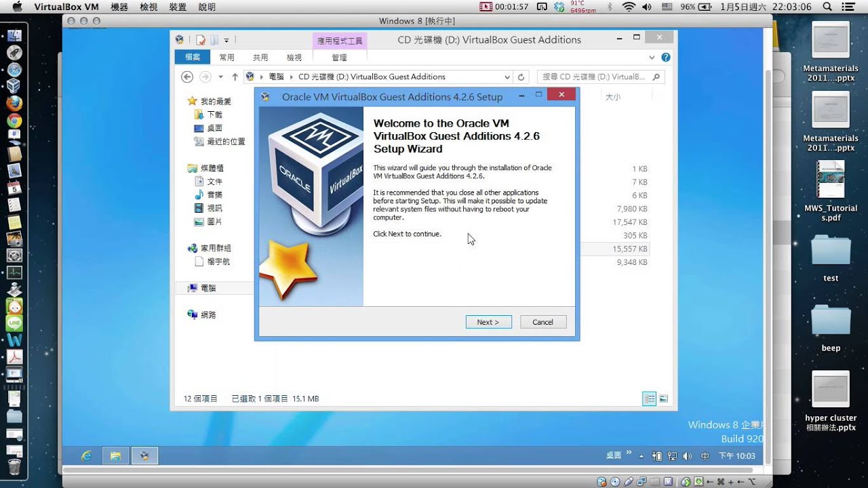Image resolution: width=868 pixels, height=488 pixels.
Task: Go back in Explorer navigation
Action: (x=188, y=77)
